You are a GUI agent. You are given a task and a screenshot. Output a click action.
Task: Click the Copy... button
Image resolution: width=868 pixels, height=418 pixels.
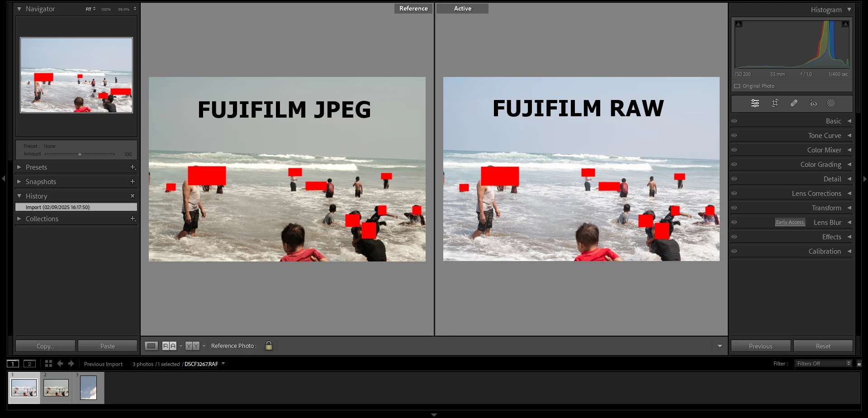(45, 346)
